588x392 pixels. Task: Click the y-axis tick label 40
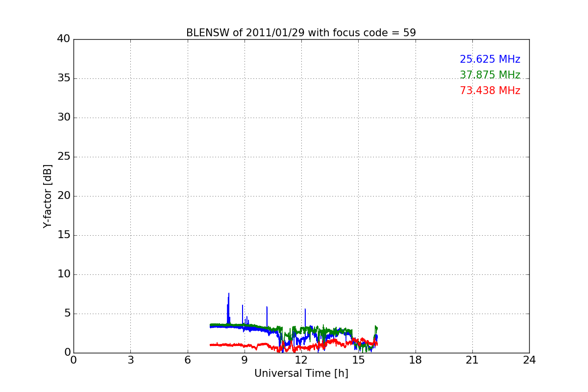[x=64, y=39]
